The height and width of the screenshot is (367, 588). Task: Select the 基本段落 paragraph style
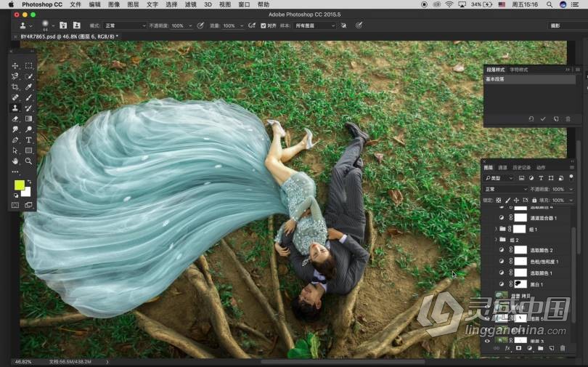[530, 79]
